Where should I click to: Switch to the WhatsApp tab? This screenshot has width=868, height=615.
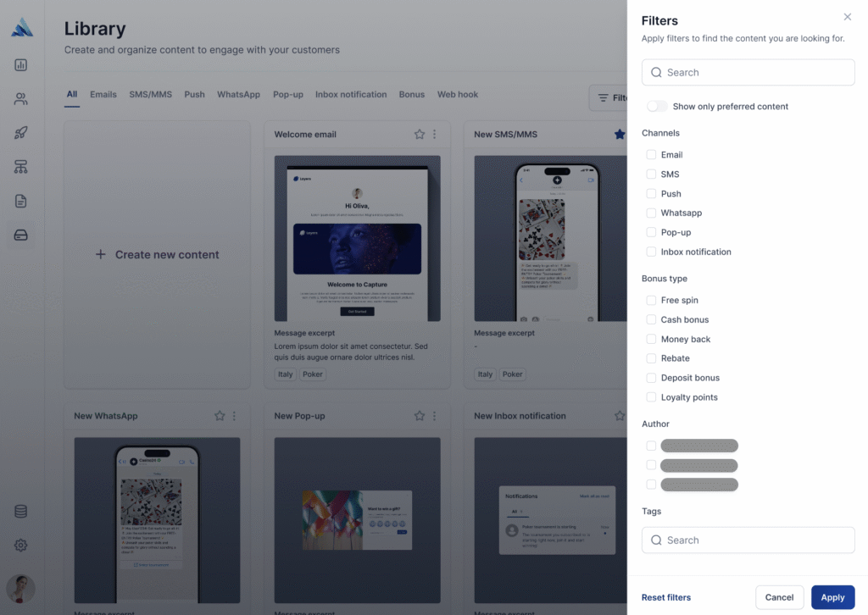pos(238,95)
